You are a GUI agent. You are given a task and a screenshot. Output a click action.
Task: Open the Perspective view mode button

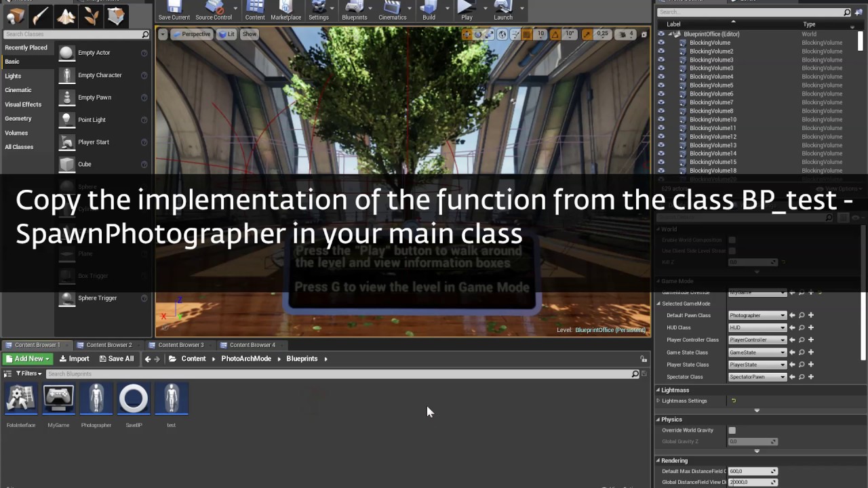click(x=192, y=35)
